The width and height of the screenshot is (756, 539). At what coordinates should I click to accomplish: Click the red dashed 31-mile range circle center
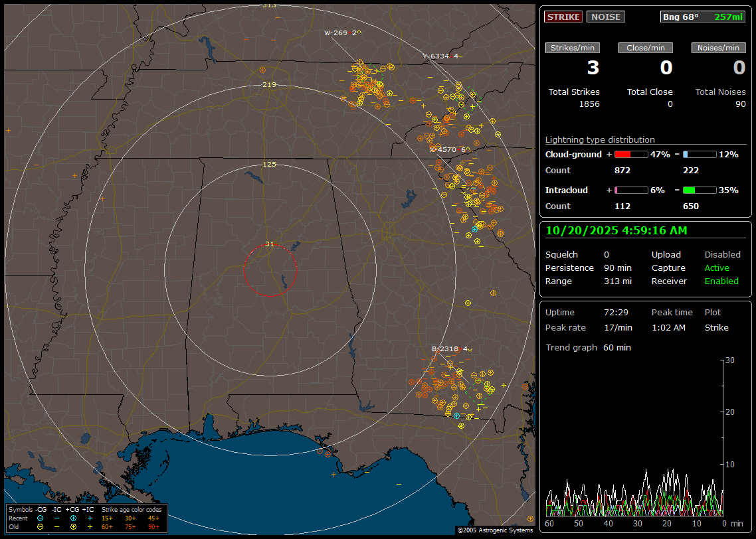point(270,269)
